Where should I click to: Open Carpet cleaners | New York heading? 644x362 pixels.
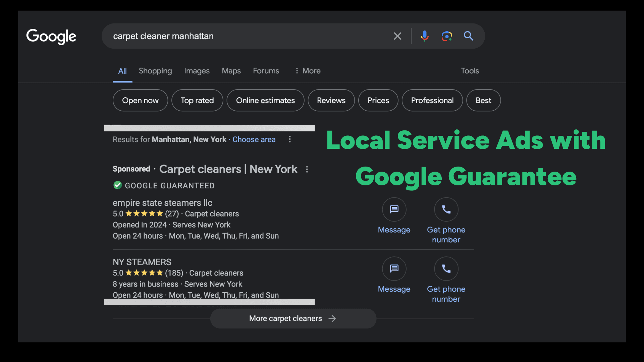tap(228, 169)
